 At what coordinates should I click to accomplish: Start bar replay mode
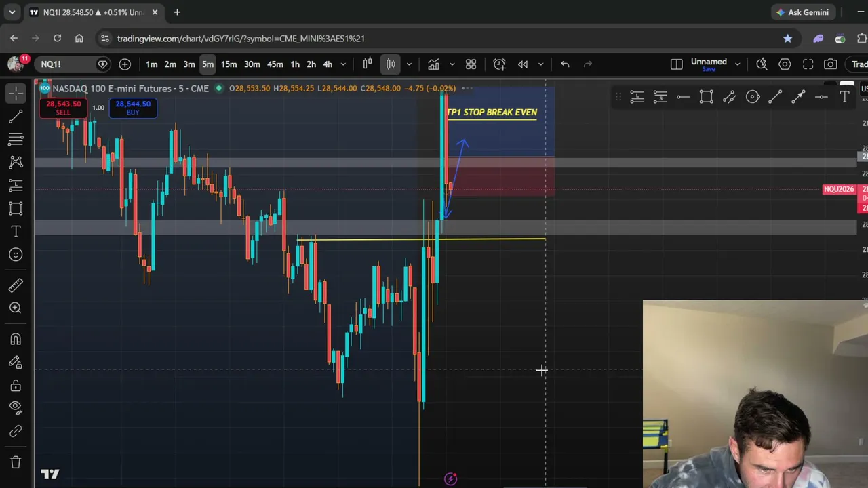pyautogui.click(x=523, y=64)
